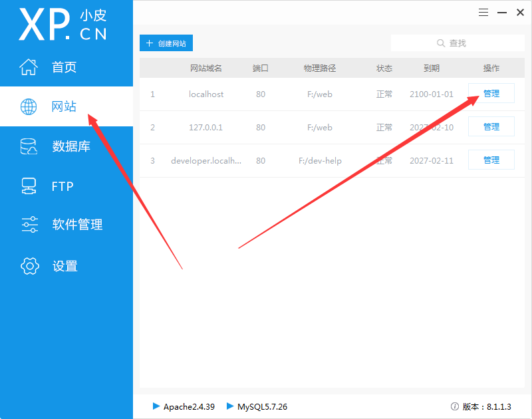Open the hamburger menu in title bar
This screenshot has width=532, height=419.
483,12
